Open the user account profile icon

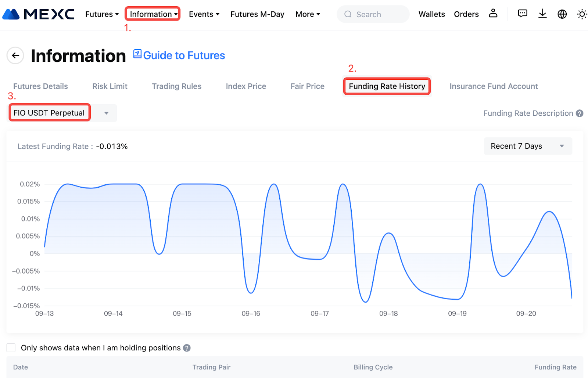(x=493, y=14)
